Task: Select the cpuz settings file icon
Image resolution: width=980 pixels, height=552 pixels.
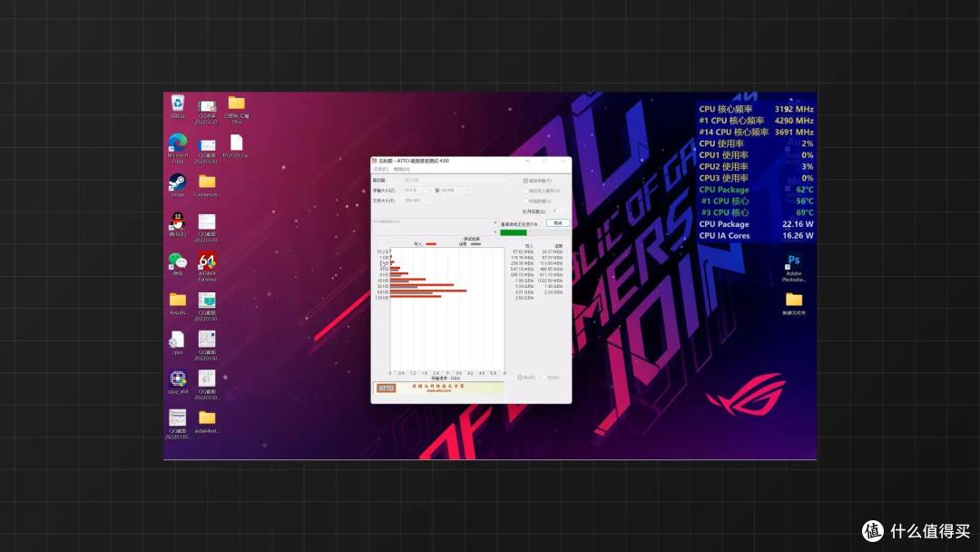Action: 178,340
